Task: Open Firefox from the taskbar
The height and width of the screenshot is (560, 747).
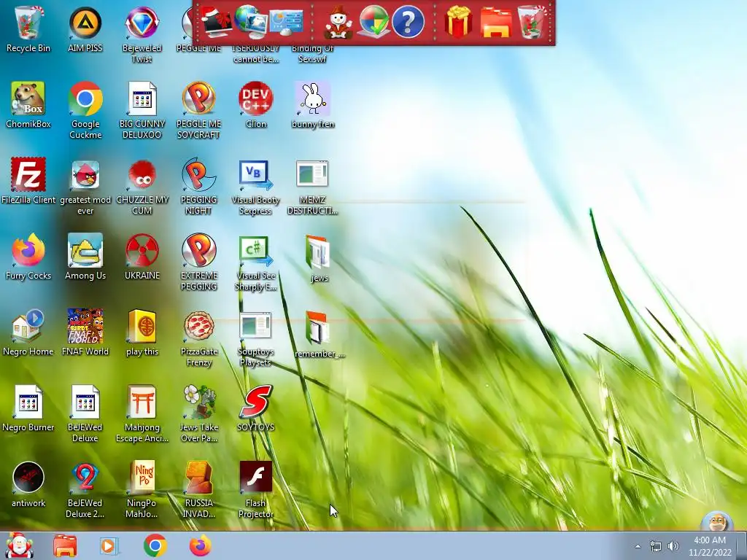Action: pos(200,545)
